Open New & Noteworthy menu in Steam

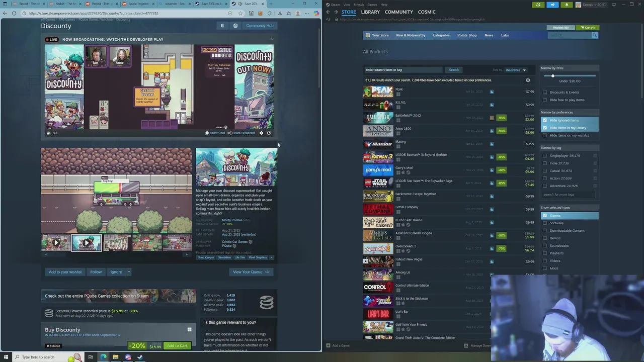[x=411, y=35]
